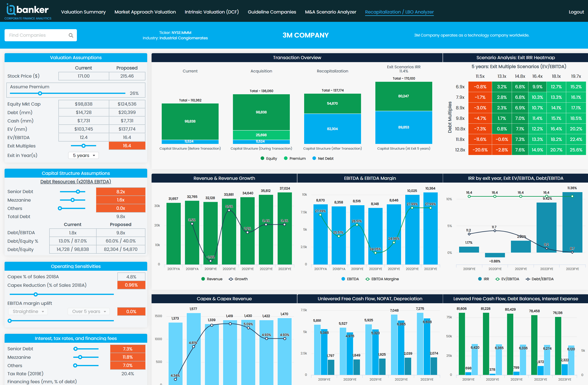Open the Exit in Year(s) dropdown

[x=83, y=155]
